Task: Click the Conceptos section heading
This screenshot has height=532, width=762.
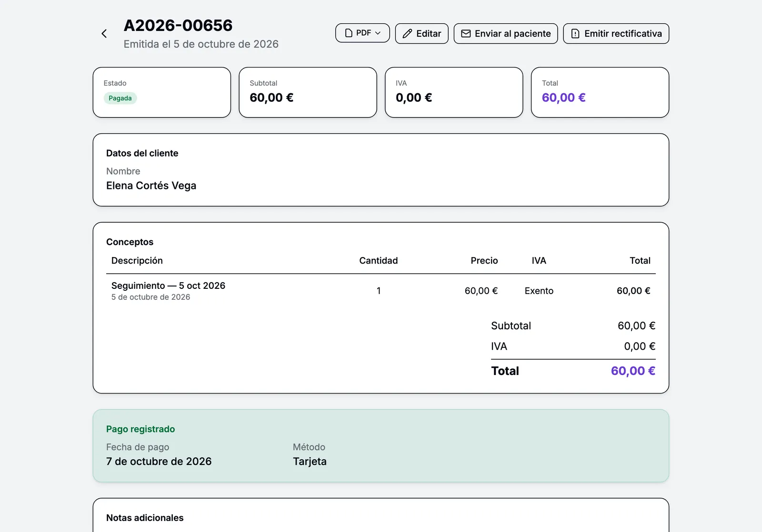Action: point(130,242)
